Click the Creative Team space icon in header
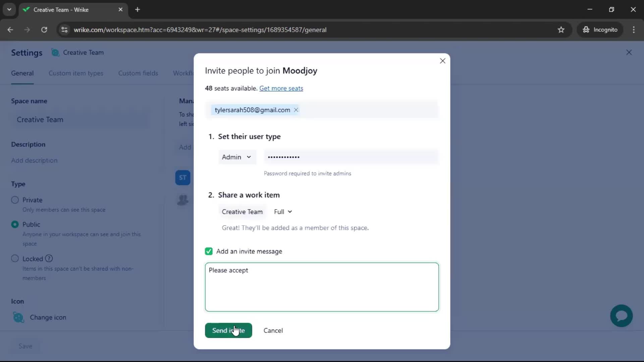The width and height of the screenshot is (644, 362). pos(55,53)
